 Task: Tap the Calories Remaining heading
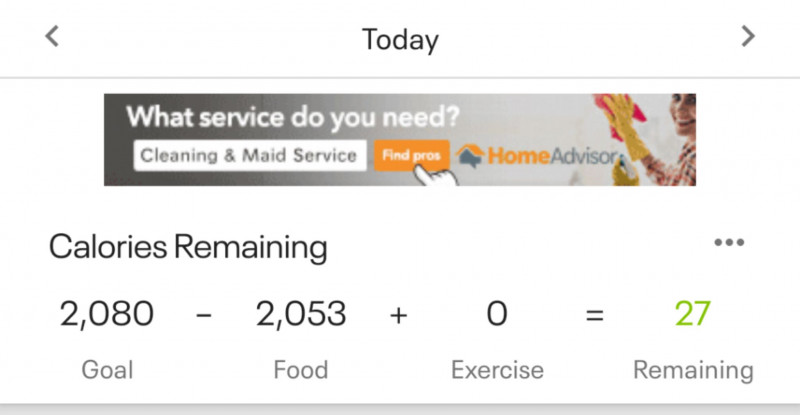[x=188, y=245]
